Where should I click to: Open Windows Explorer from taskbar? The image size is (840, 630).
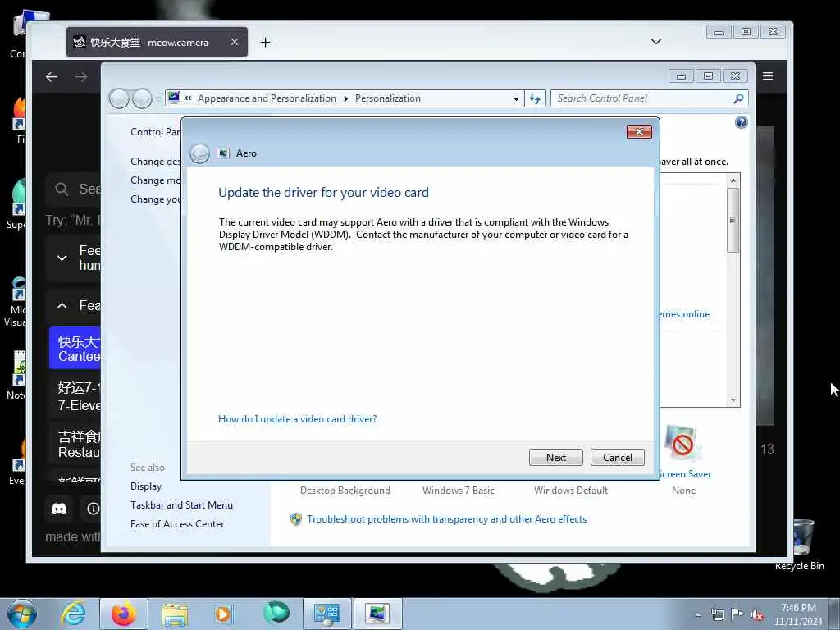(175, 614)
